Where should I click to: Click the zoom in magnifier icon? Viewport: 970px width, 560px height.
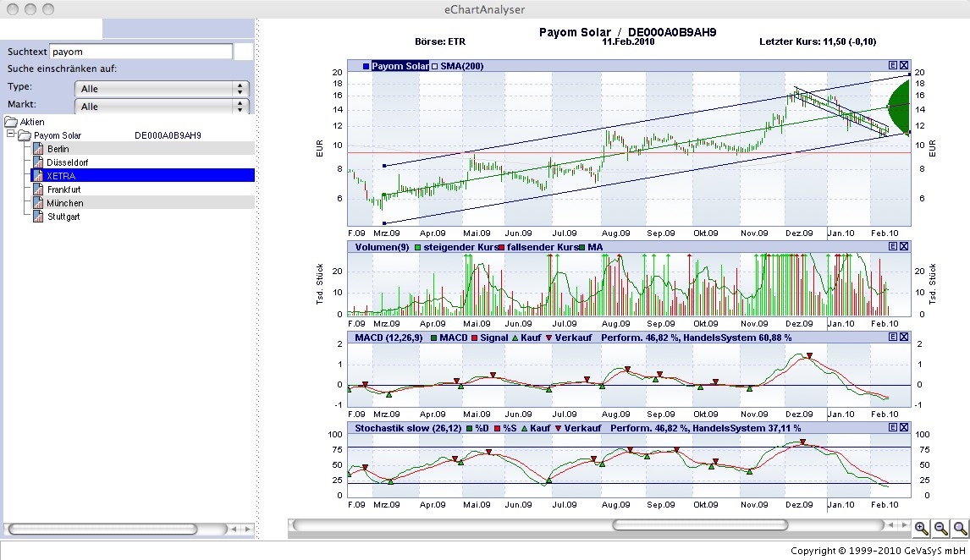(x=922, y=529)
